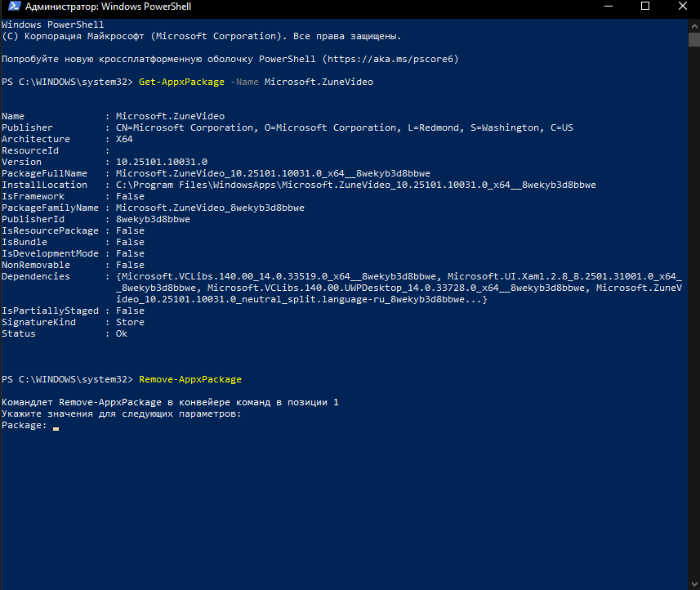Click the vertical scrollbar thumb

point(694,39)
